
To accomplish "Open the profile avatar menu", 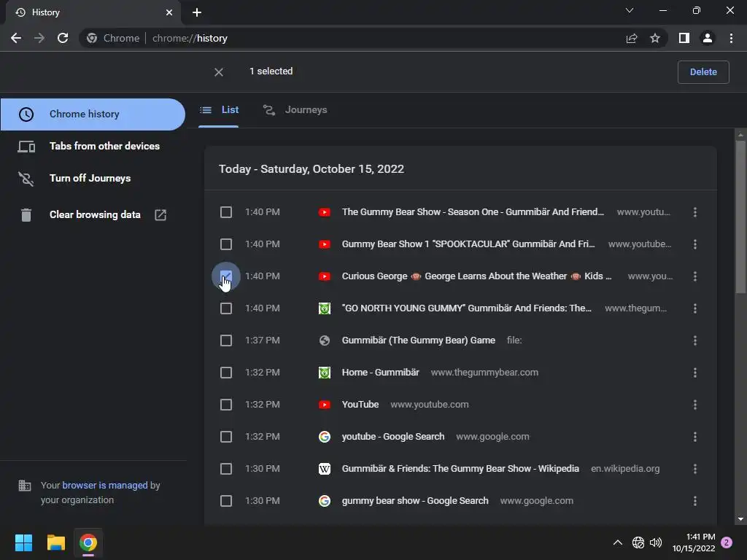I will [708, 38].
